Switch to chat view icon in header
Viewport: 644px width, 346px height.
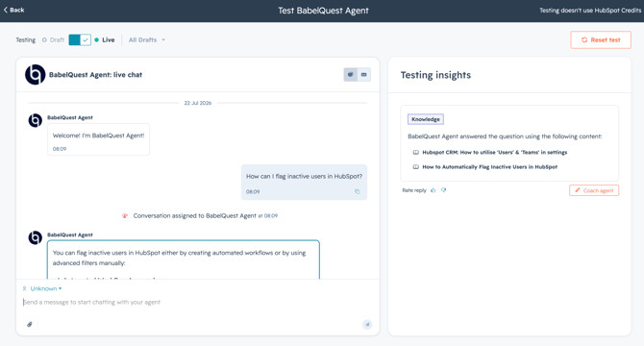pos(350,75)
